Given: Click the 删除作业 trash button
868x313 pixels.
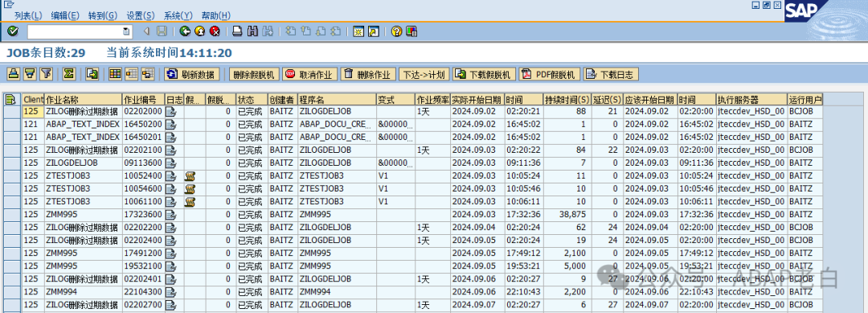Looking at the screenshot, I should [369, 74].
